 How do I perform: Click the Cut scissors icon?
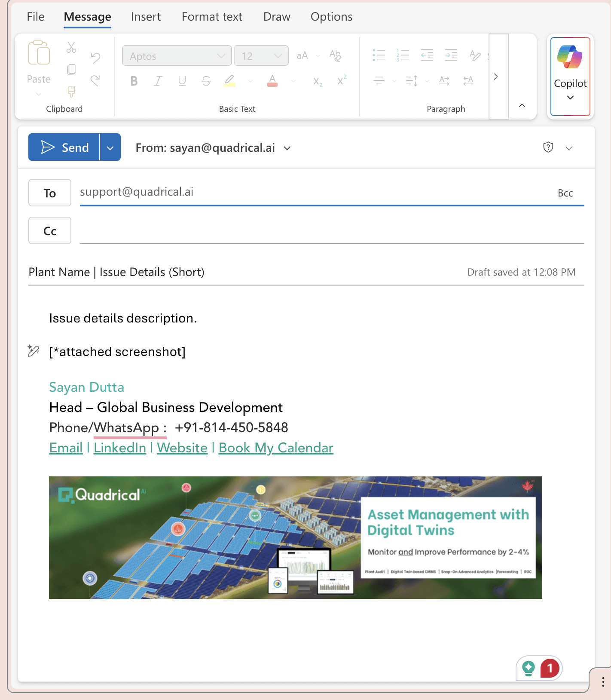[x=71, y=47]
